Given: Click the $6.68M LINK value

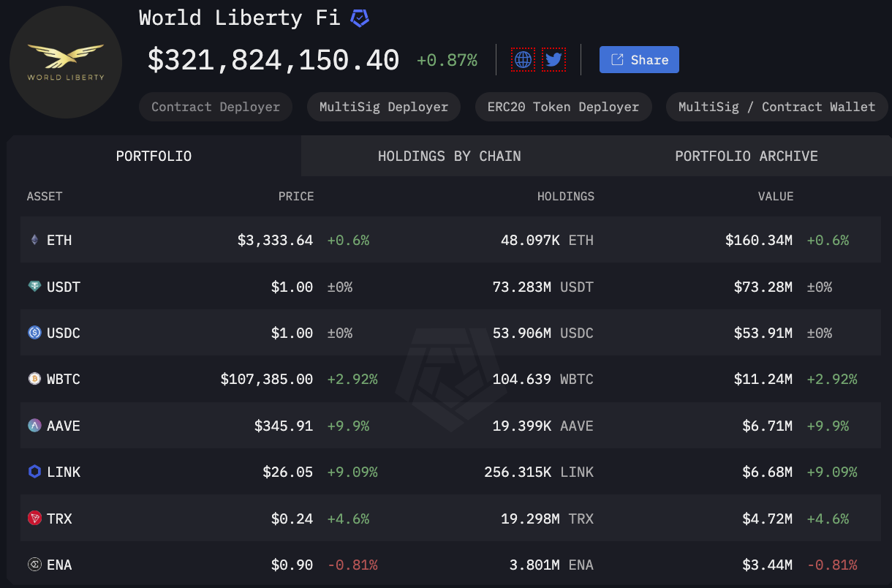Looking at the screenshot, I should (768, 472).
